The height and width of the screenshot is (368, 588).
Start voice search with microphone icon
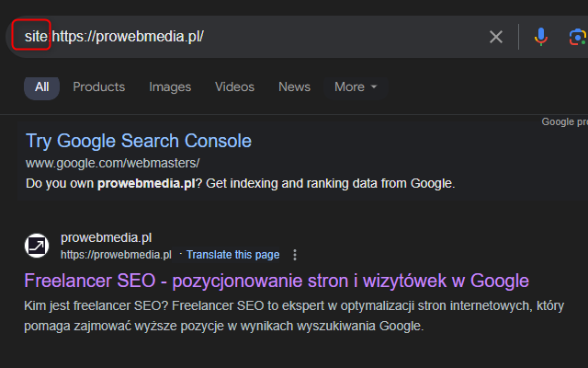(541, 37)
